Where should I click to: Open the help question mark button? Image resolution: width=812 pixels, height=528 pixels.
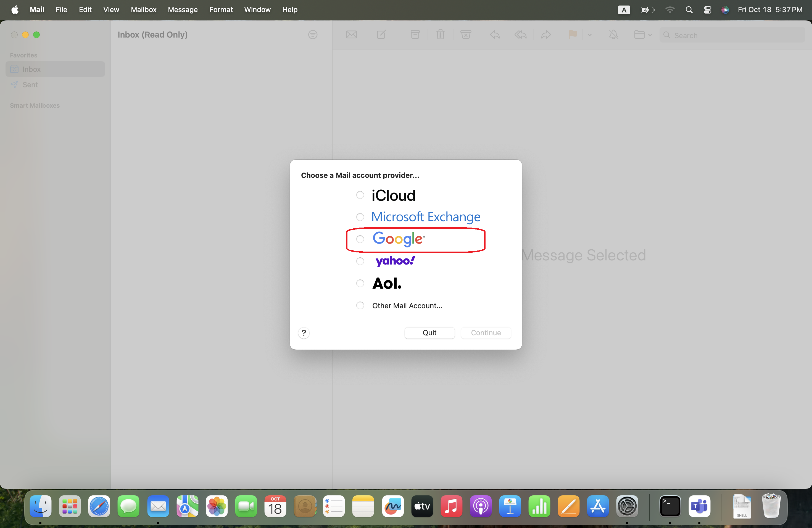point(304,333)
